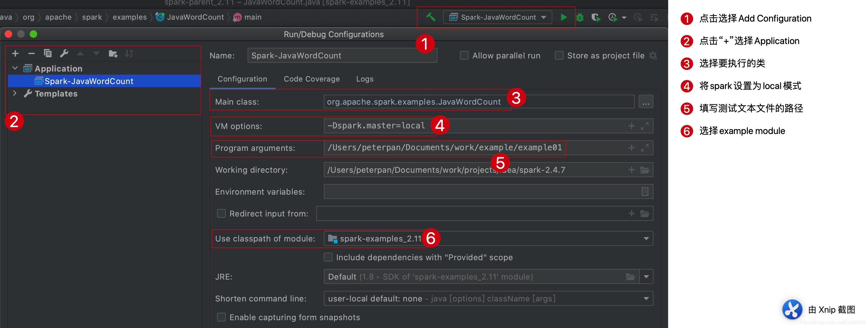Enable Redirect input from checkbox

(x=221, y=213)
